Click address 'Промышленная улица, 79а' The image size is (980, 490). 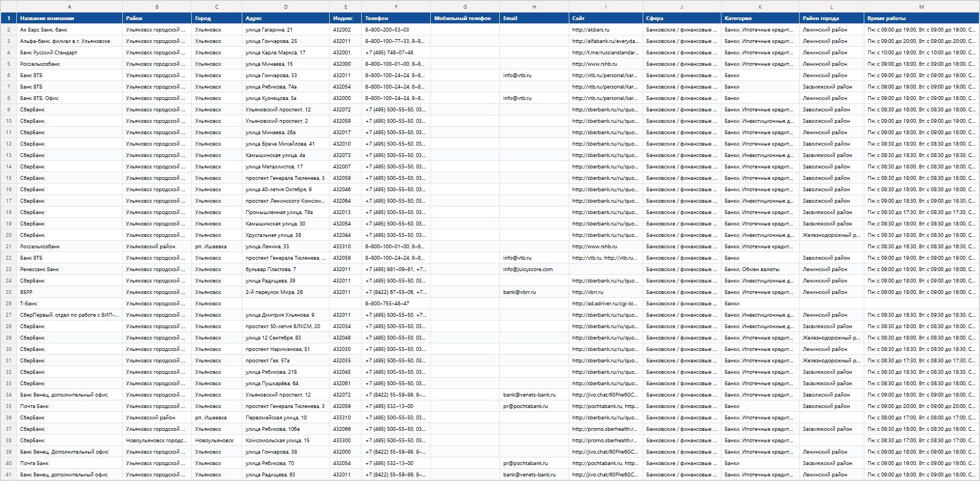pos(286,212)
